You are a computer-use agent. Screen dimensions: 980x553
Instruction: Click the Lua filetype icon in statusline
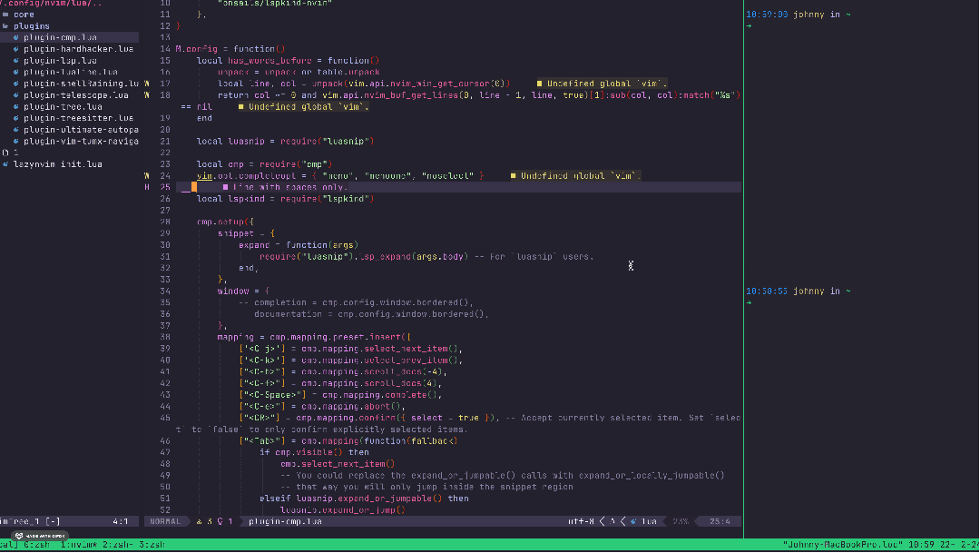(633, 521)
